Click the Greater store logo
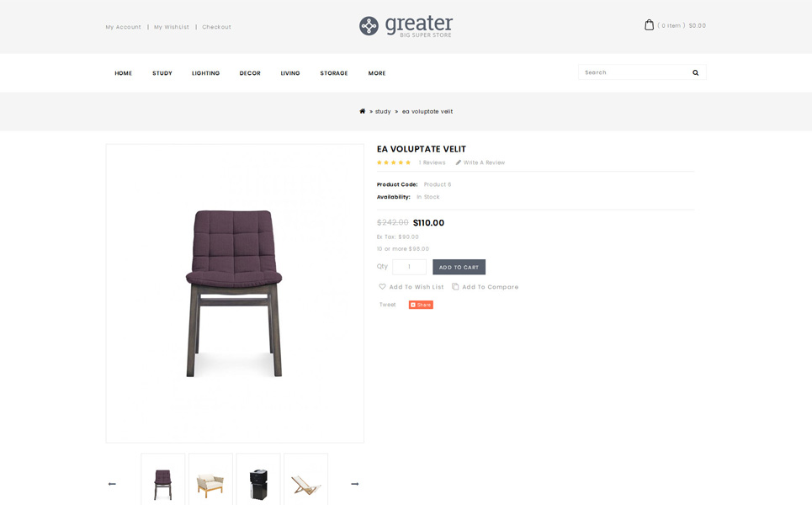Screen dimensions: 812x505 (406, 26)
